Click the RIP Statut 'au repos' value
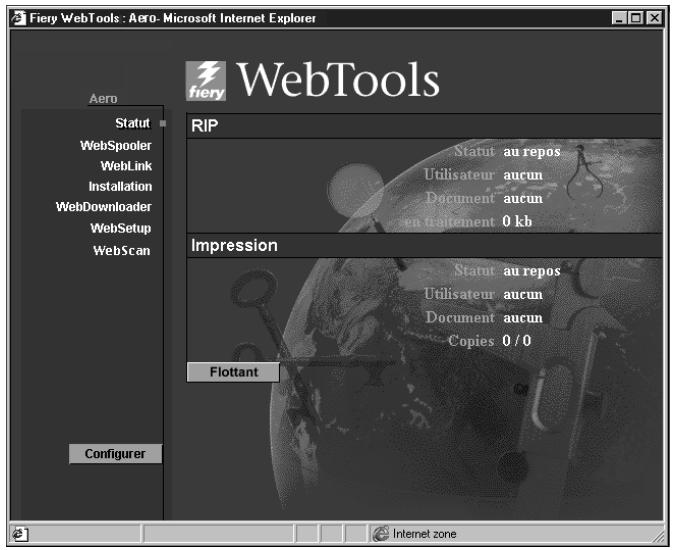The width and height of the screenshot is (673, 550). pos(532,152)
